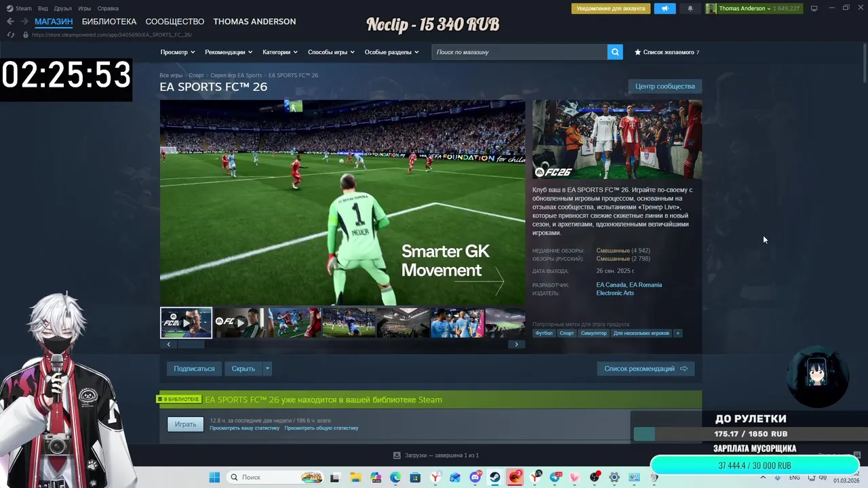Viewport: 868px width, 488px height.
Task: Click the store search magnifier button
Action: click(x=615, y=52)
